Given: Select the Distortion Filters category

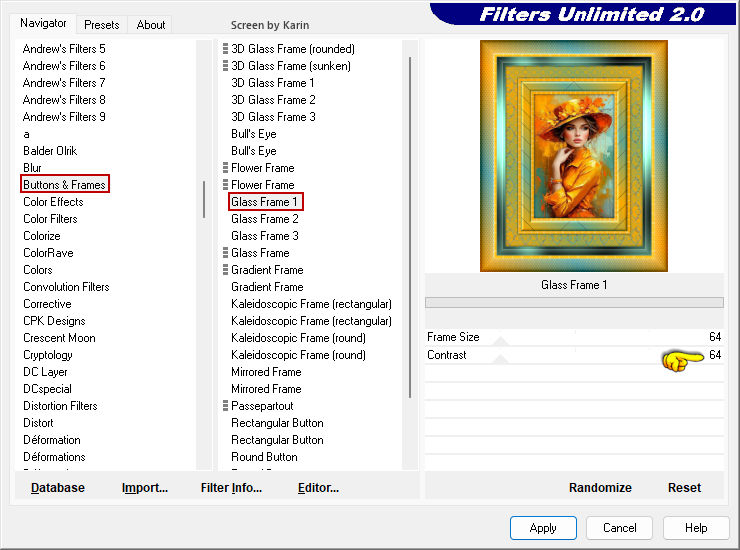Looking at the screenshot, I should click(60, 406).
